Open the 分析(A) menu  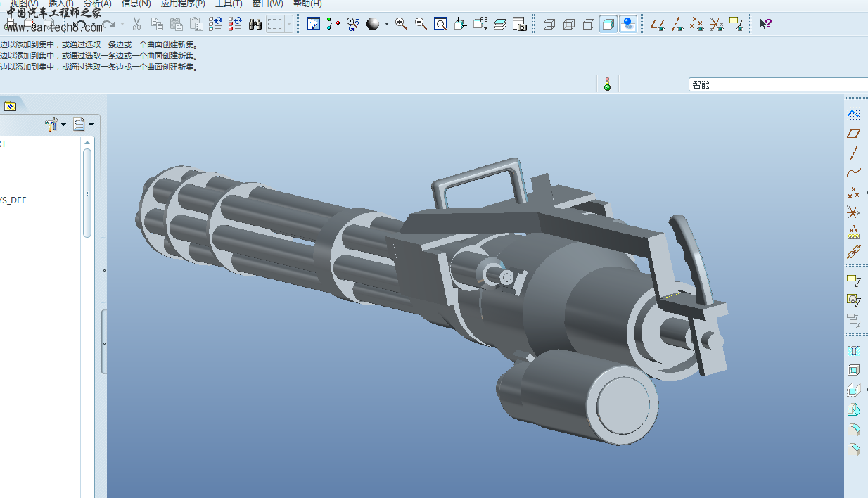tap(97, 4)
